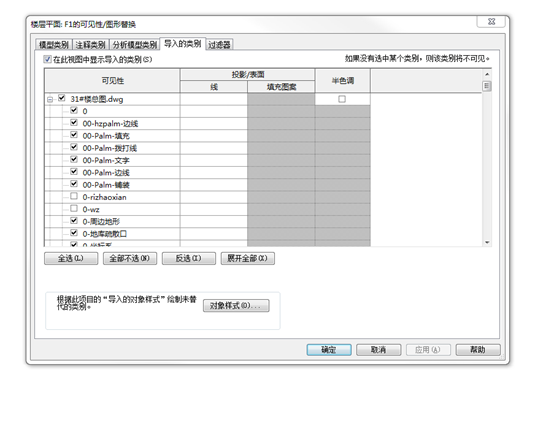Click the 填充图案 column header
This screenshot has width=554, height=431.
point(281,87)
